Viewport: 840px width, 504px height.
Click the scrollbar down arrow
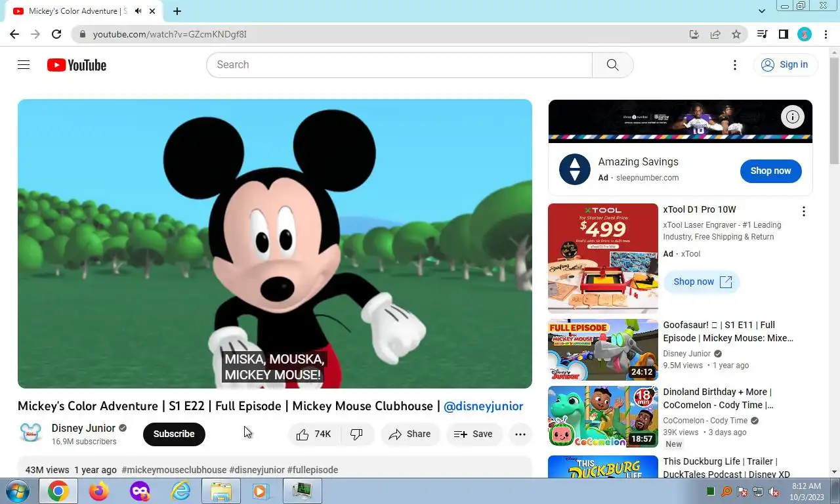[x=834, y=472]
